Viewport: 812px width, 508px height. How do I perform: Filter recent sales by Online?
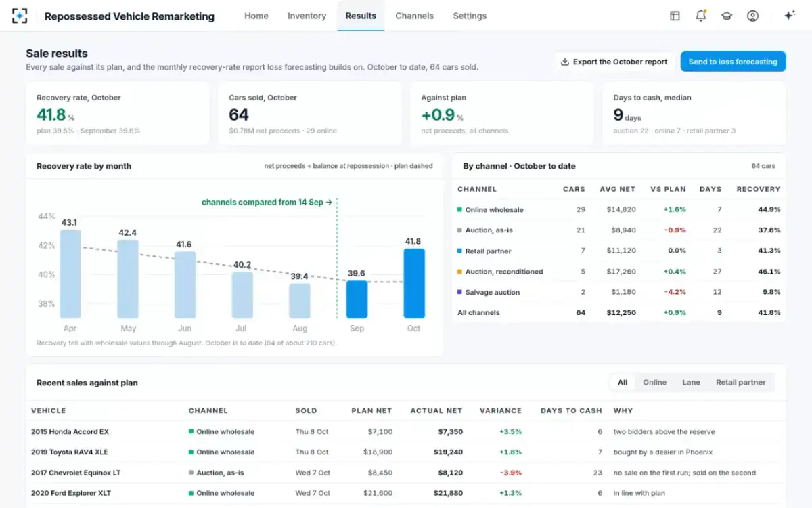click(654, 383)
